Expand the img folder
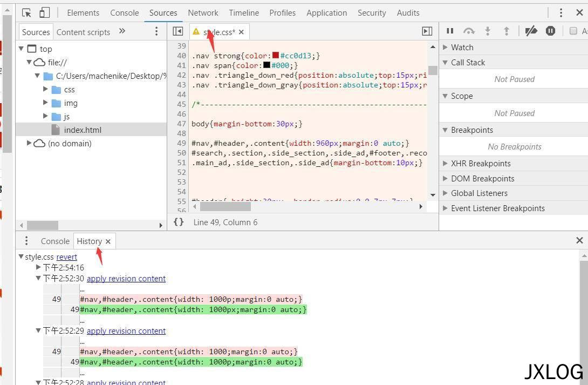The image size is (588, 385). point(45,103)
